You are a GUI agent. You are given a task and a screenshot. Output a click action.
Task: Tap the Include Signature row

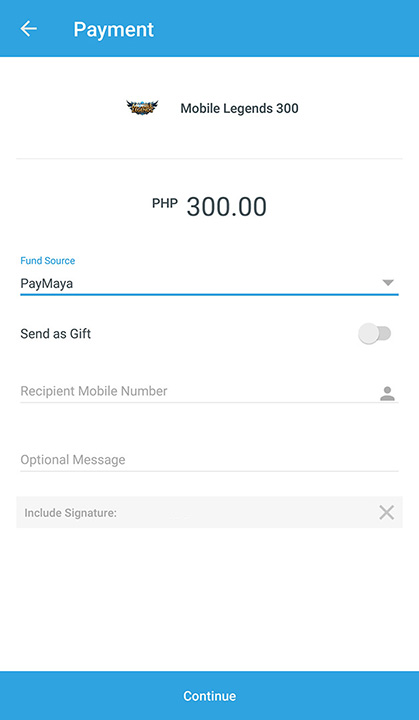coord(209,512)
